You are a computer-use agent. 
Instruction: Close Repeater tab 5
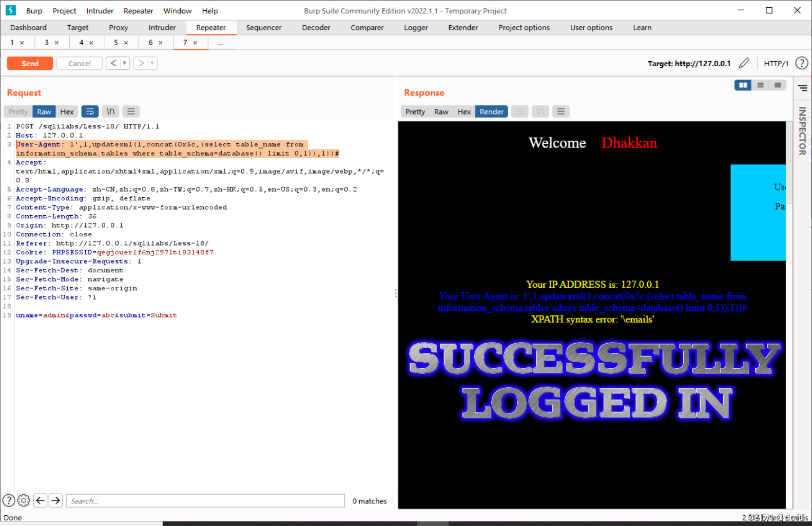(126, 43)
